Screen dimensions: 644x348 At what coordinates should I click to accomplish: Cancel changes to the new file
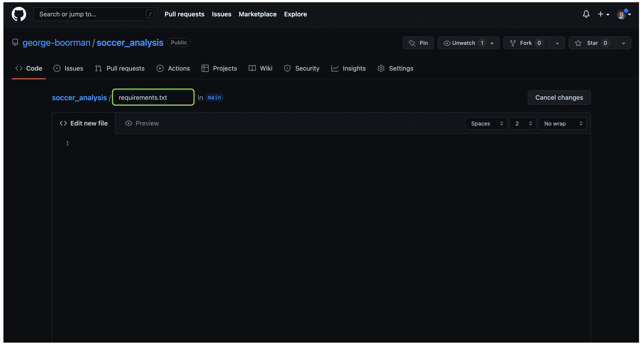(x=559, y=97)
